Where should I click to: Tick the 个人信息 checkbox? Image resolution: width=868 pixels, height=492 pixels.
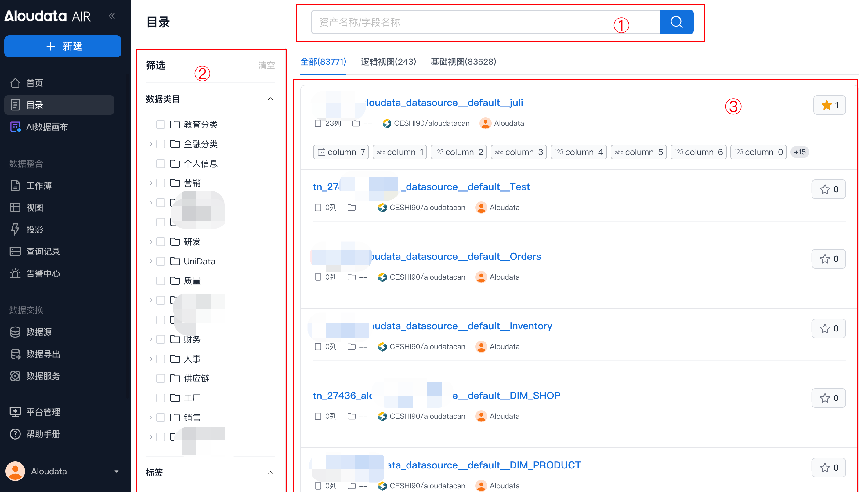pyautogui.click(x=161, y=164)
